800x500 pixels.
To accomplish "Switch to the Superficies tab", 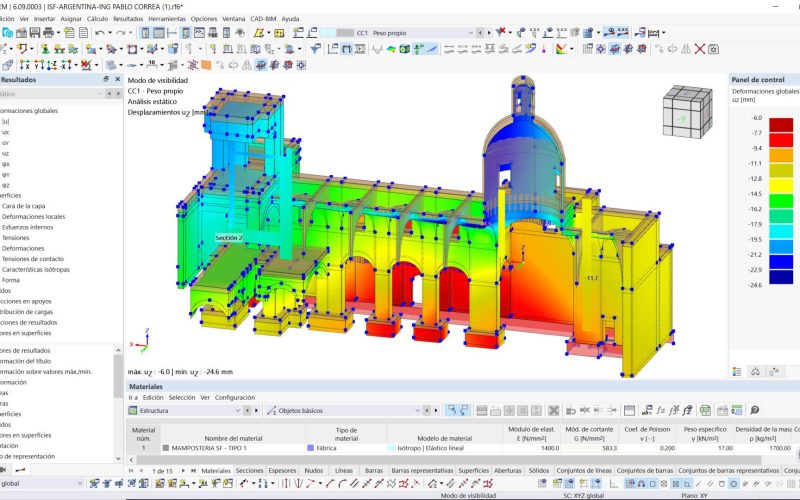I will point(473,470).
